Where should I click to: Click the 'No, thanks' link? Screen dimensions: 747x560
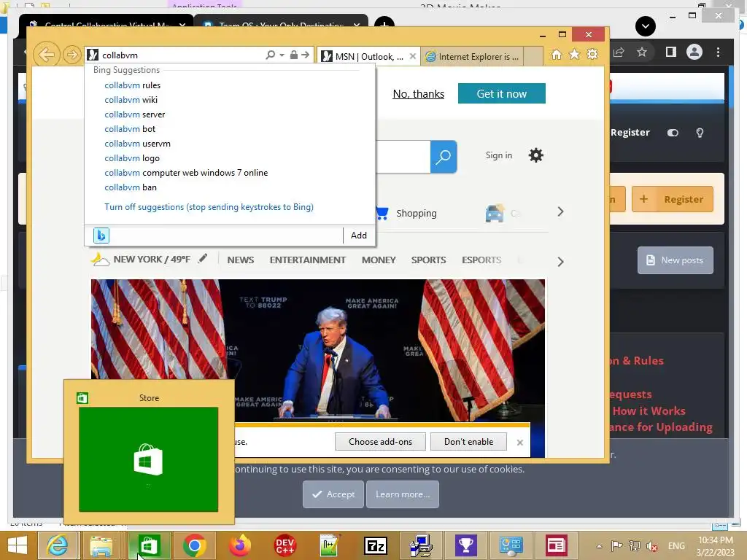tap(418, 94)
